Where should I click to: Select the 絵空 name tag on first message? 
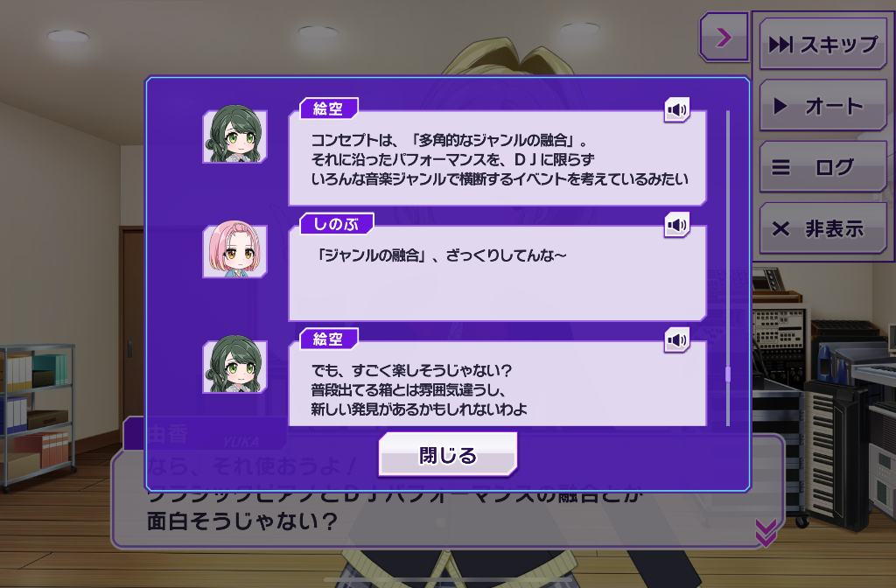[x=329, y=108]
